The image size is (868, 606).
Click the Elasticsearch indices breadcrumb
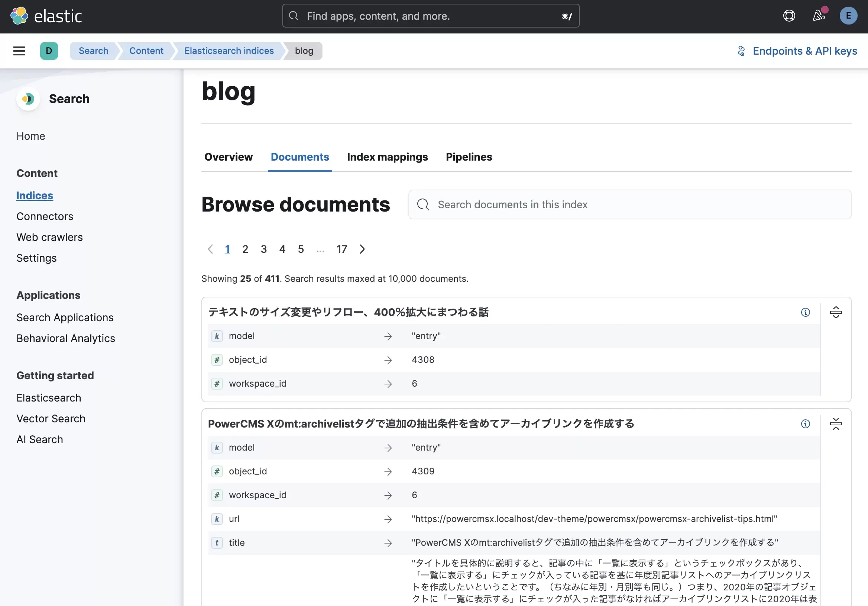[229, 51]
